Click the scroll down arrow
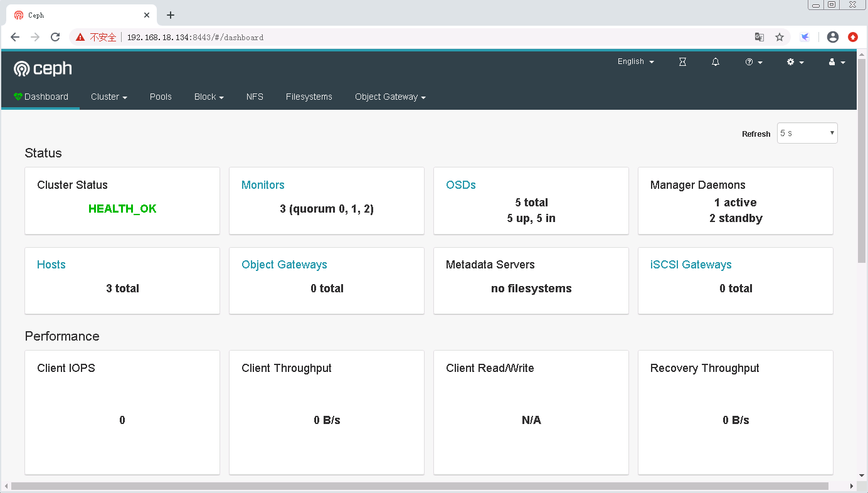This screenshot has height=493, width=868. click(862, 475)
